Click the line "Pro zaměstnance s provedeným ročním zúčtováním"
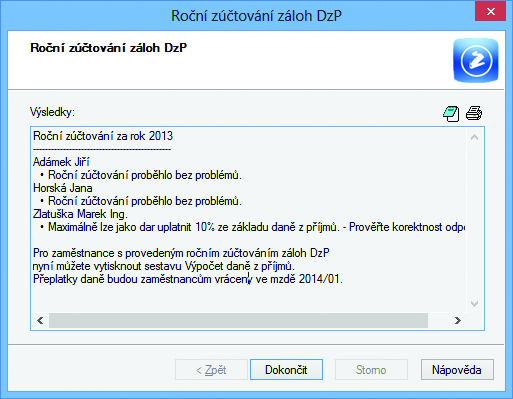Image resolution: width=513 pixels, height=399 pixels. pos(181,253)
